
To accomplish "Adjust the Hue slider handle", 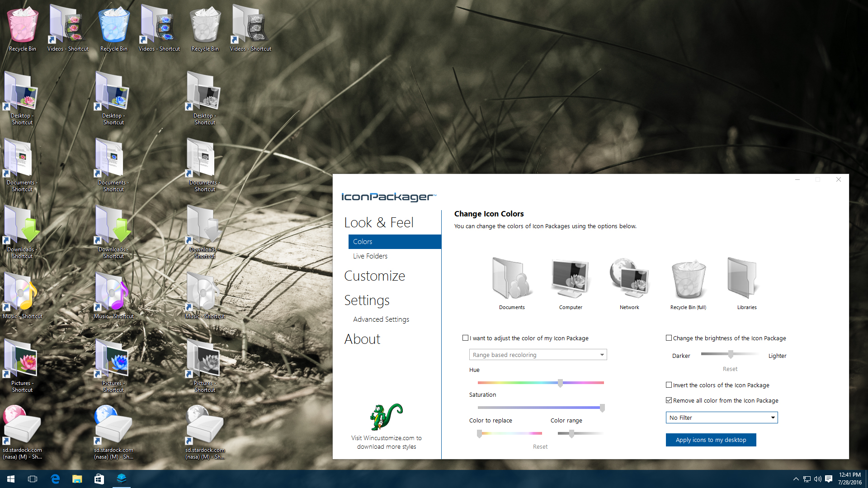I will click(561, 383).
